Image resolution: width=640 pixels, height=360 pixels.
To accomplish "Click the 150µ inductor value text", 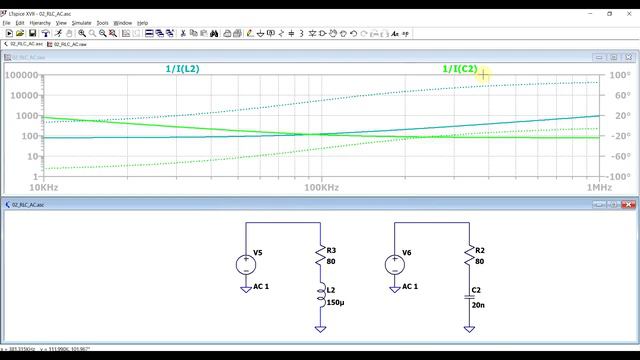I will pos(335,303).
